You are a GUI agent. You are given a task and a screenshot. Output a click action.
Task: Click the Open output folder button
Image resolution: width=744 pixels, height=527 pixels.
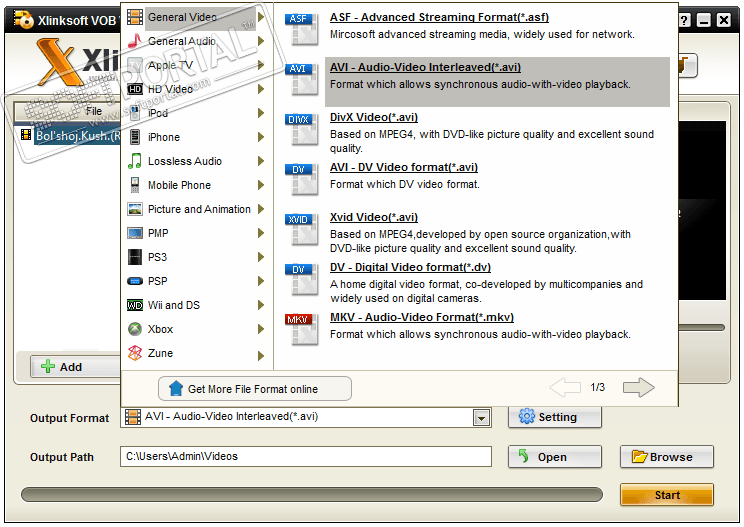coord(555,457)
